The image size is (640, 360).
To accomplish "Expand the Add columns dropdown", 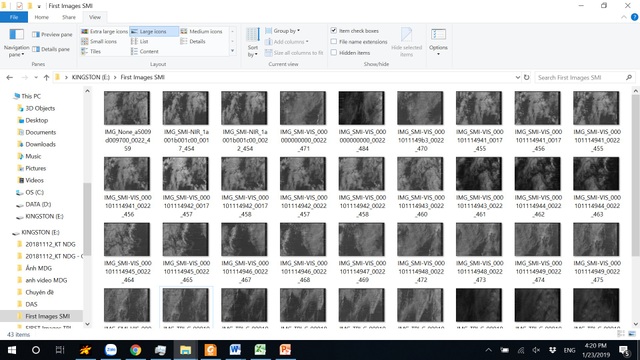I will click(287, 42).
